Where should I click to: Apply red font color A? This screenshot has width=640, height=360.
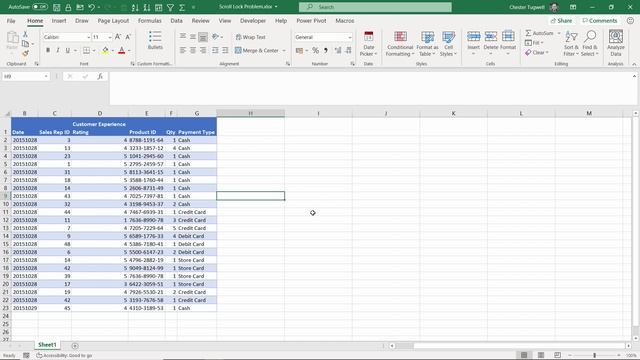pos(121,50)
